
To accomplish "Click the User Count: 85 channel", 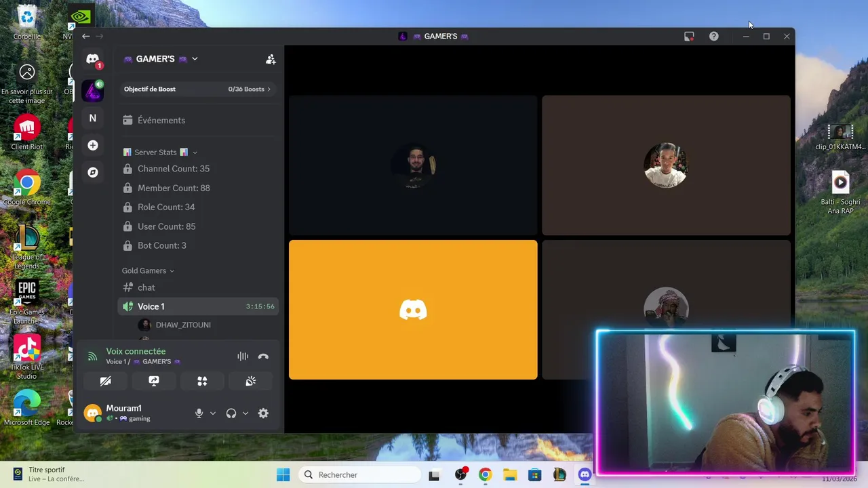I will click(197, 226).
